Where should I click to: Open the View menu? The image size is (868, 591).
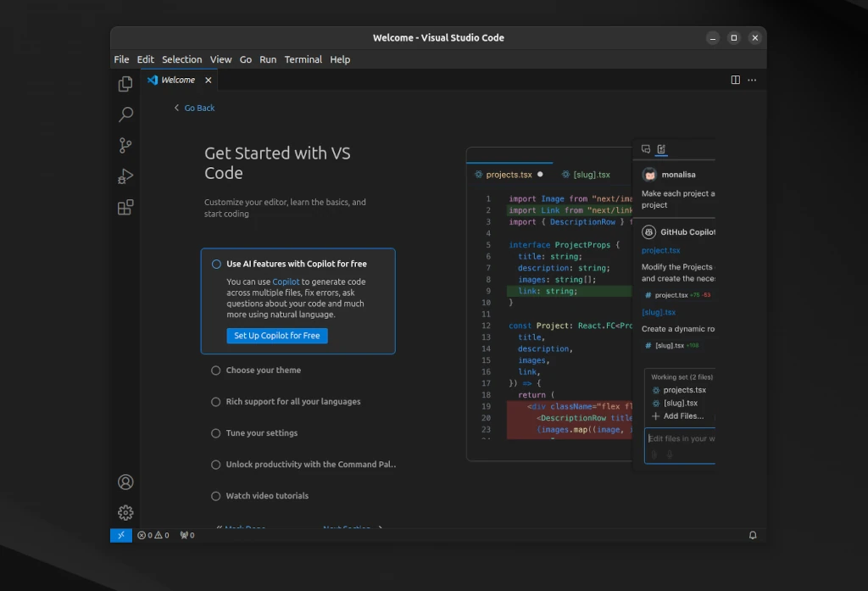pyautogui.click(x=220, y=59)
